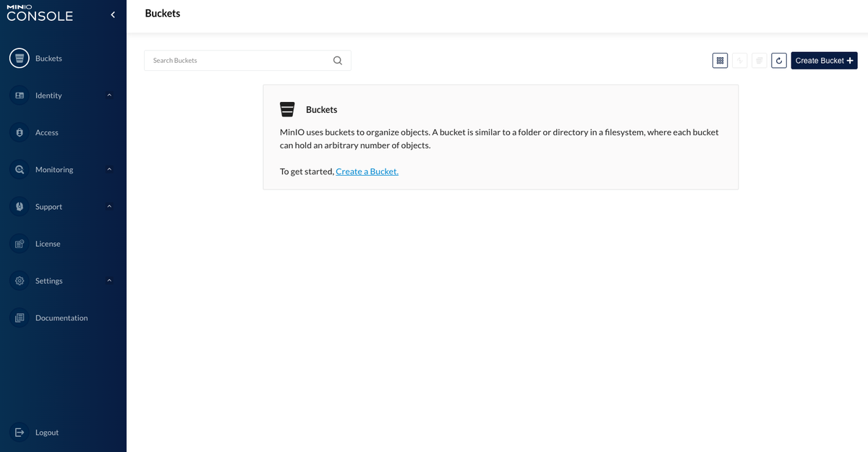Expand the Support submenu chevron

[x=109, y=207]
